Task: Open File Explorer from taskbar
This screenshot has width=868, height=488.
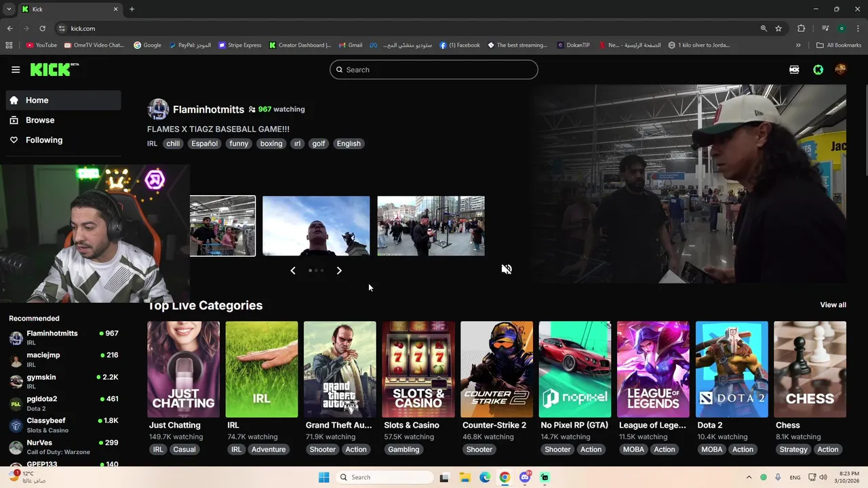Action: [465, 477]
